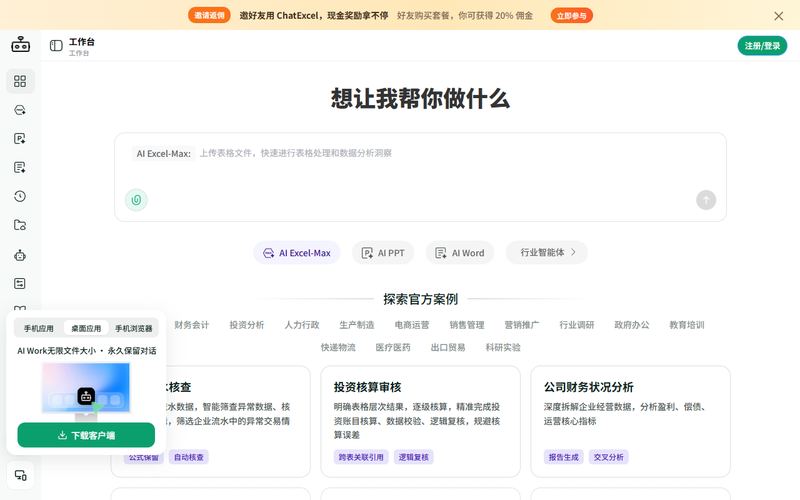Open the 公司财务状况分析 case card title
Screen dimensions: 800x500
click(x=589, y=387)
